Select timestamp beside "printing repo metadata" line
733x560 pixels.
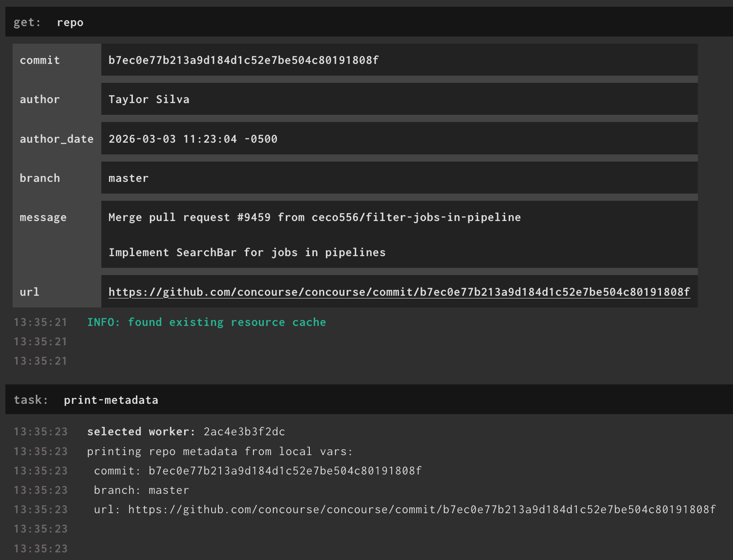pos(41,452)
